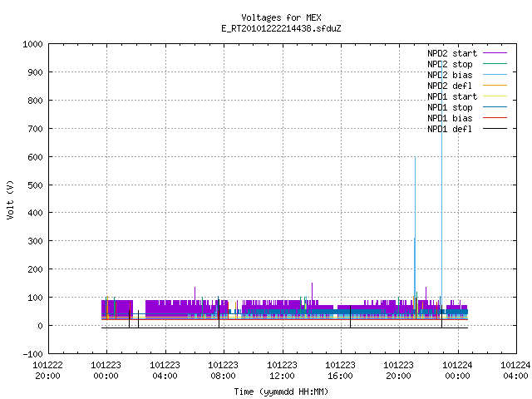Image resolution: width=532 pixels, height=399 pixels.
Task: Click the 800 y-axis tick label
Action: point(35,101)
